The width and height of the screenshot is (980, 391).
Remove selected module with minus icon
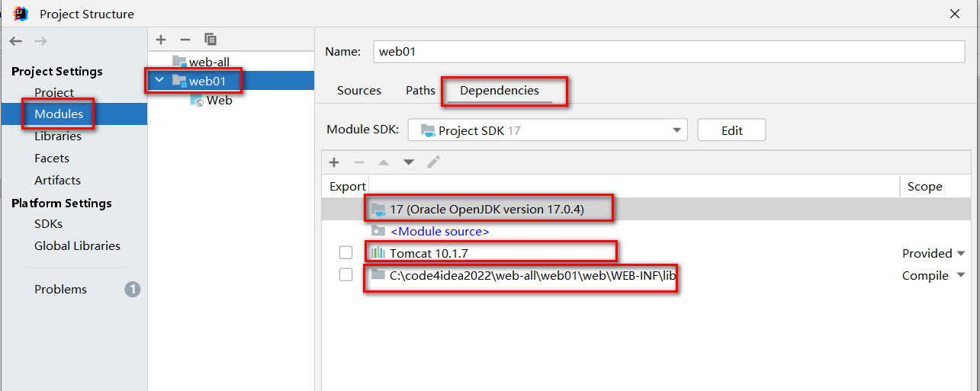click(185, 40)
